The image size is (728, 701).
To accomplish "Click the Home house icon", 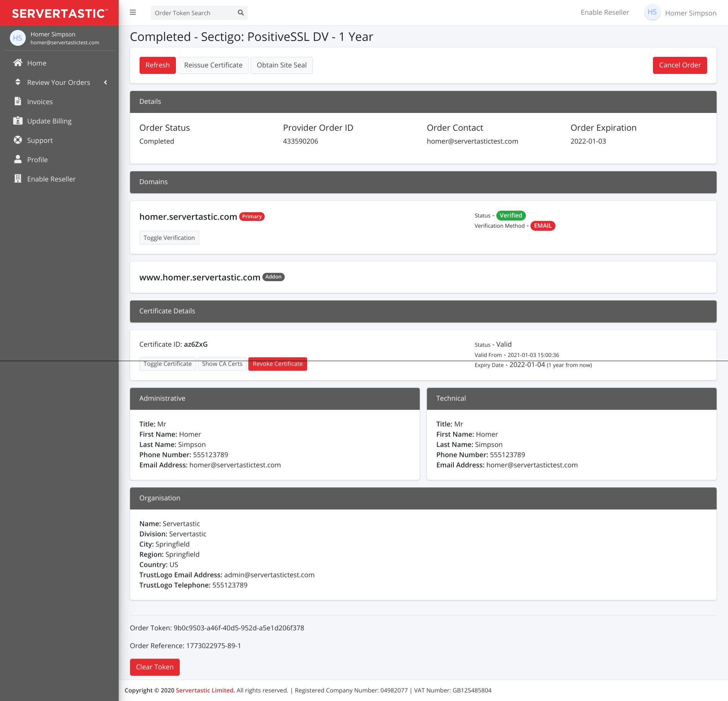I will point(17,63).
